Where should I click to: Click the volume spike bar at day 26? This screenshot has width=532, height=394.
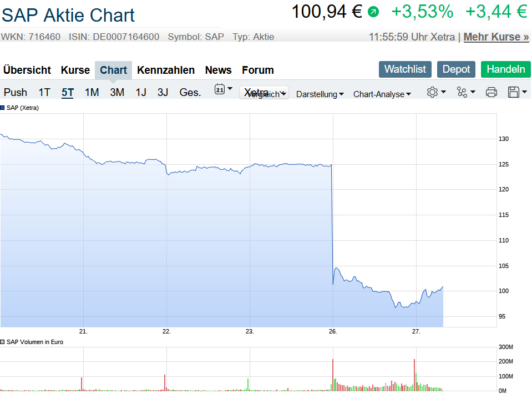point(333,375)
